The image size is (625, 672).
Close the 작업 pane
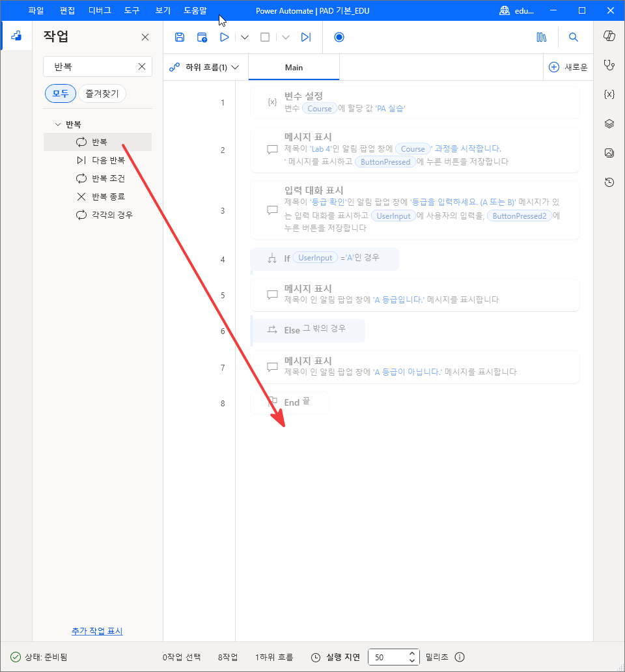click(145, 37)
